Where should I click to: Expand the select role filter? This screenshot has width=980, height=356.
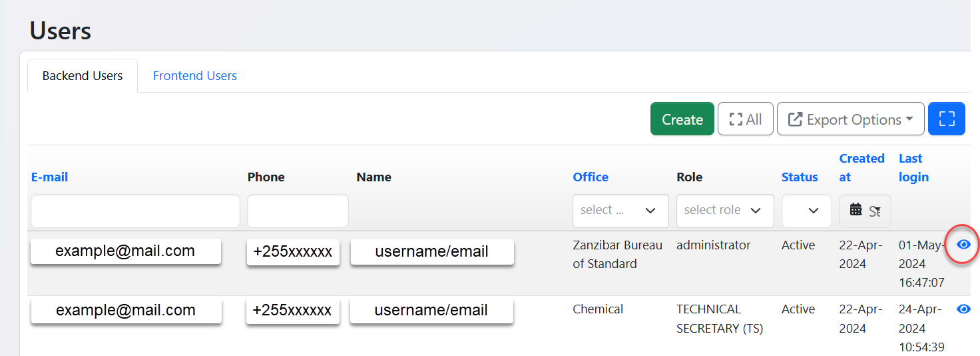click(724, 211)
